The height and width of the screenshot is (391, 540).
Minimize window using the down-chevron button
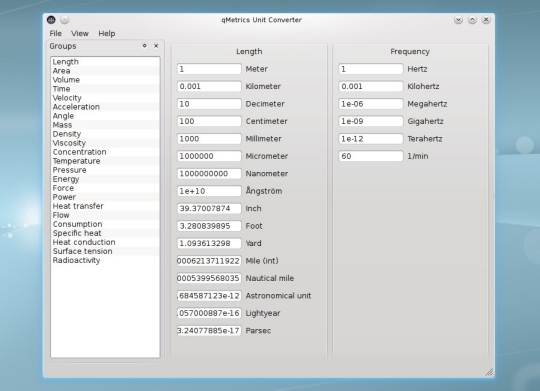click(x=458, y=20)
